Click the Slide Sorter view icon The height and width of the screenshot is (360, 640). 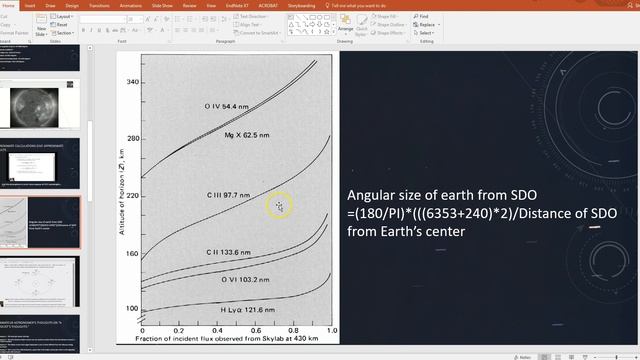click(x=558, y=357)
